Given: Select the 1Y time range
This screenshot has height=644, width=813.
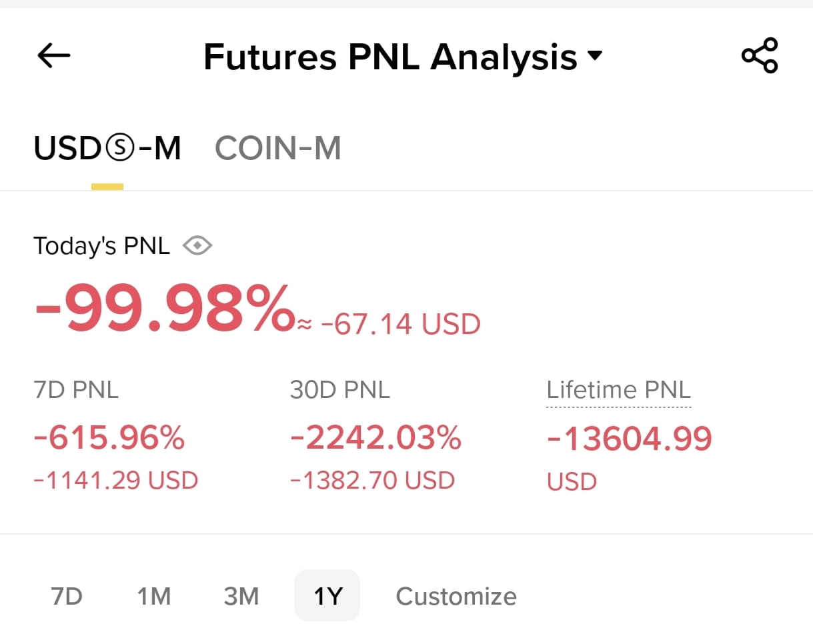Looking at the screenshot, I should (x=327, y=595).
